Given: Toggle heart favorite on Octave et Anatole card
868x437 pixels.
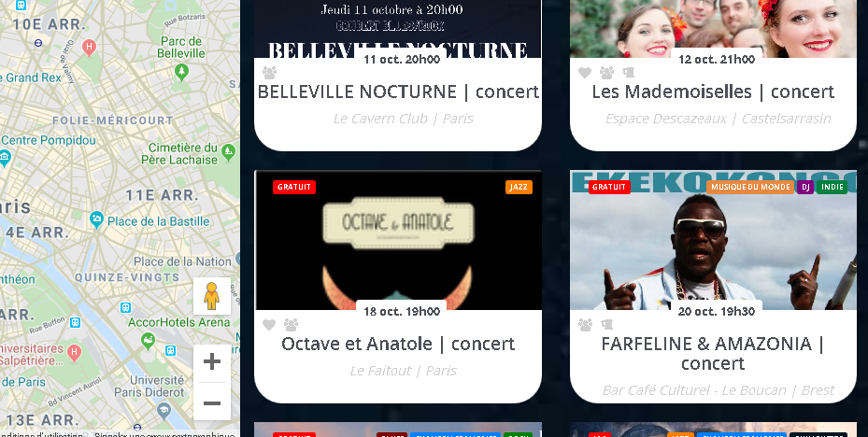Looking at the screenshot, I should [269, 325].
